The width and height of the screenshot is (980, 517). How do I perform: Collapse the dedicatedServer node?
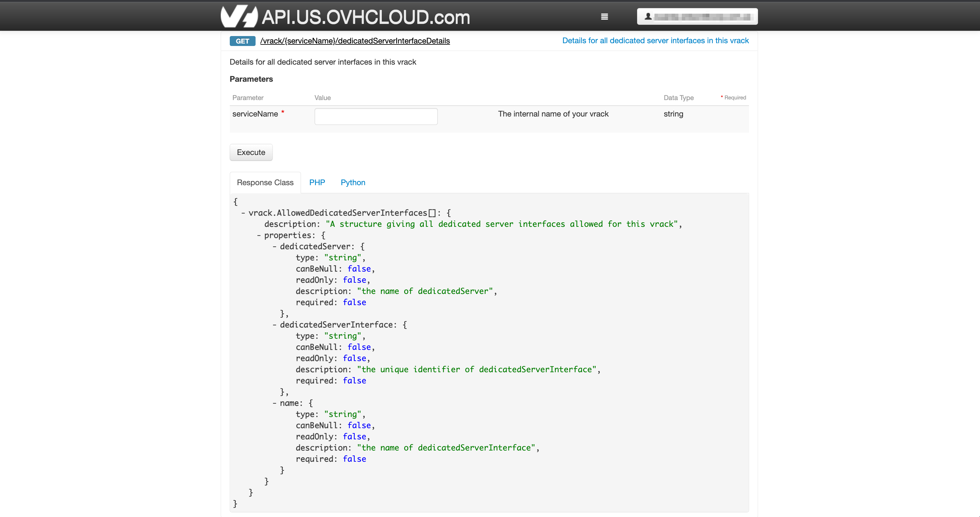(274, 247)
